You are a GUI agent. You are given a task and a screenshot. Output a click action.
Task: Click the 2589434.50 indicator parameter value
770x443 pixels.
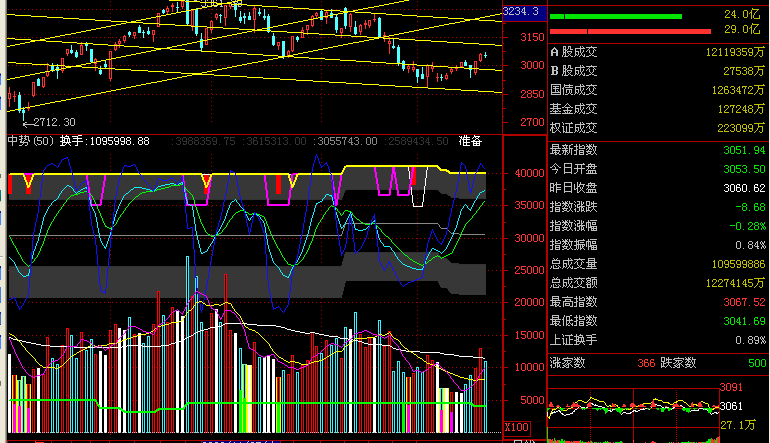click(418, 141)
